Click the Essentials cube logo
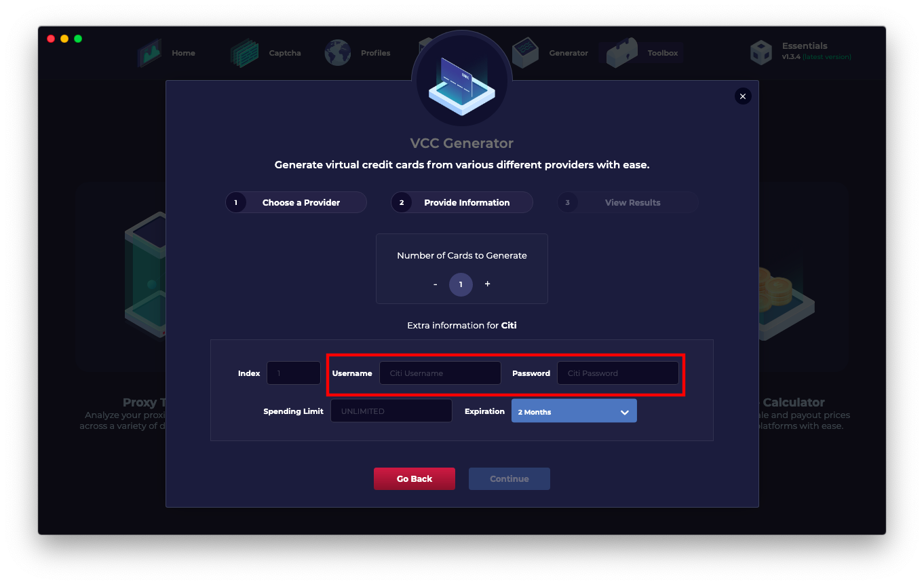This screenshot has height=585, width=924. tap(761, 52)
